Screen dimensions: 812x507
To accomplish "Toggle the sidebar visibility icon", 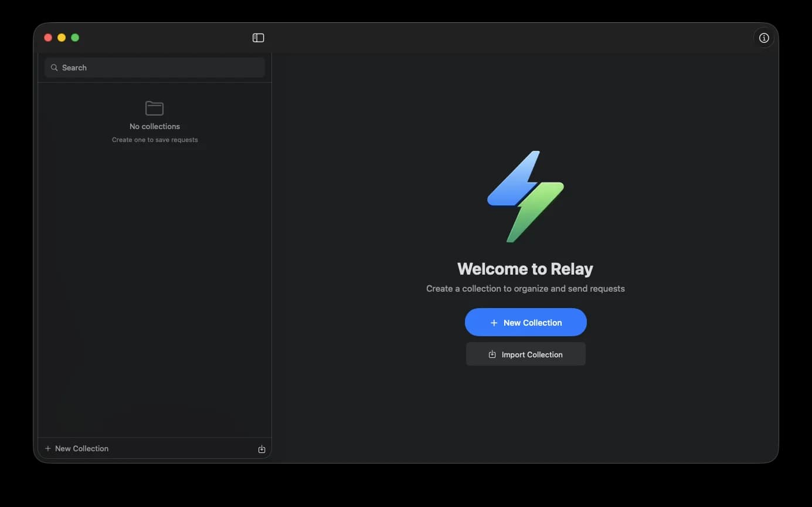I will (258, 38).
